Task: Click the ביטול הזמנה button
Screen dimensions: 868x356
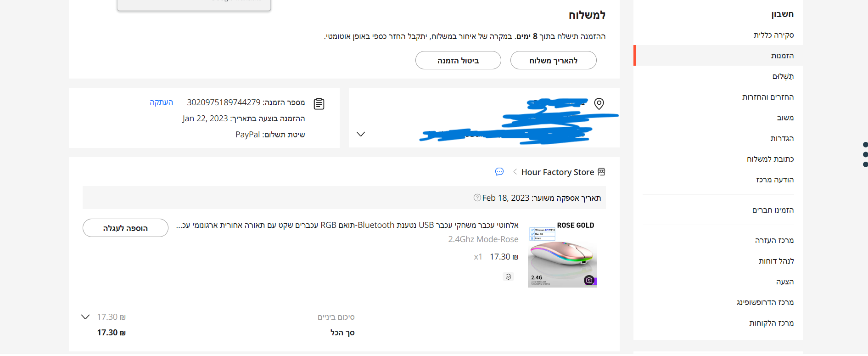Action: [458, 61]
